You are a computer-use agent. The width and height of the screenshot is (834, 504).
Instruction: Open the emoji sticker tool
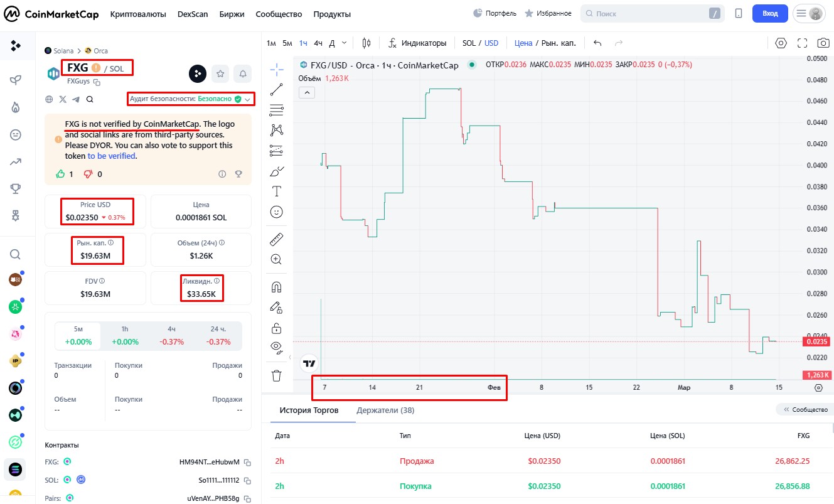pyautogui.click(x=276, y=212)
